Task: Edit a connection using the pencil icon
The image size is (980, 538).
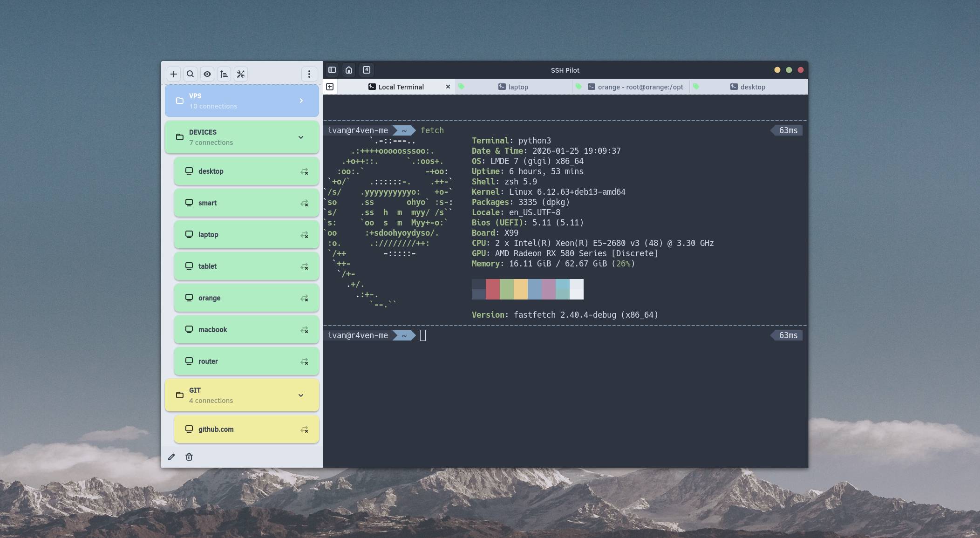Action: (x=172, y=457)
